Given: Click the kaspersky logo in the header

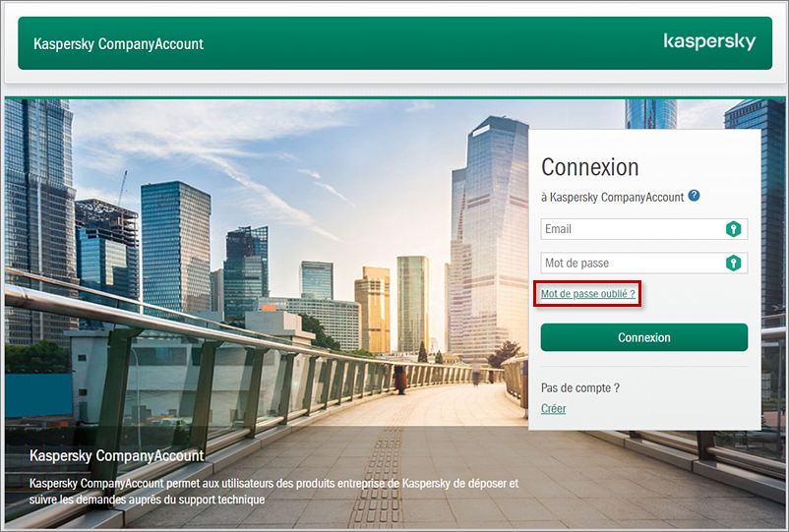Looking at the screenshot, I should click(709, 41).
